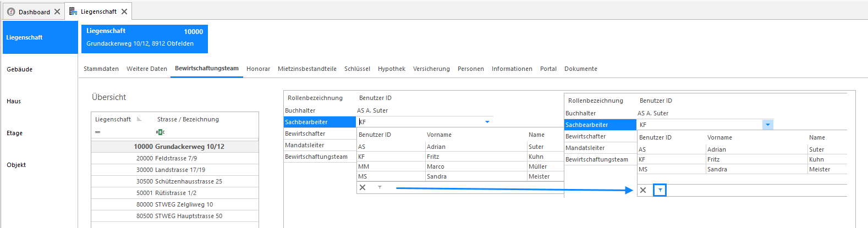Image resolution: width=868 pixels, height=228 pixels.
Task: Click Benutzer ID header in three-row list
Action: 656,137
